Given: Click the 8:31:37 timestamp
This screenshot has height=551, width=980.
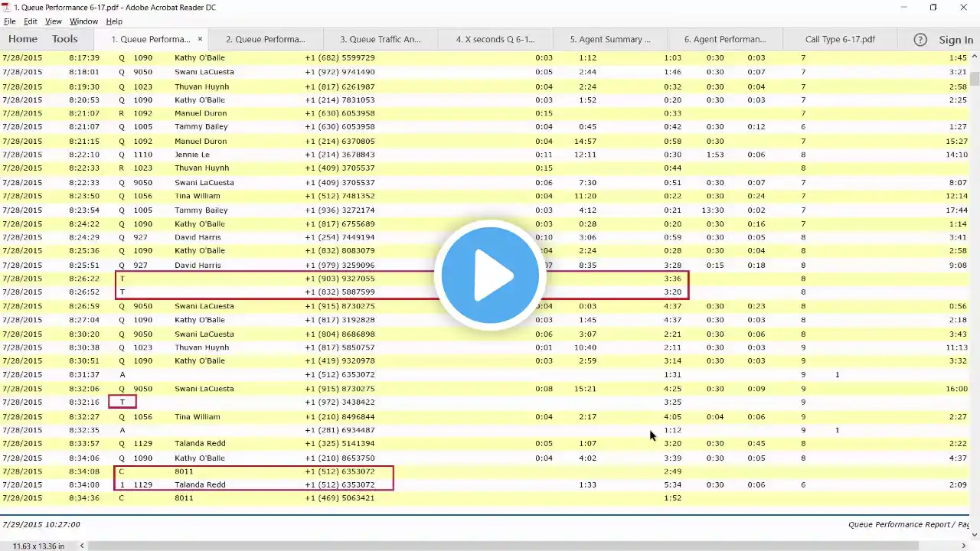Looking at the screenshot, I should pyautogui.click(x=84, y=375).
